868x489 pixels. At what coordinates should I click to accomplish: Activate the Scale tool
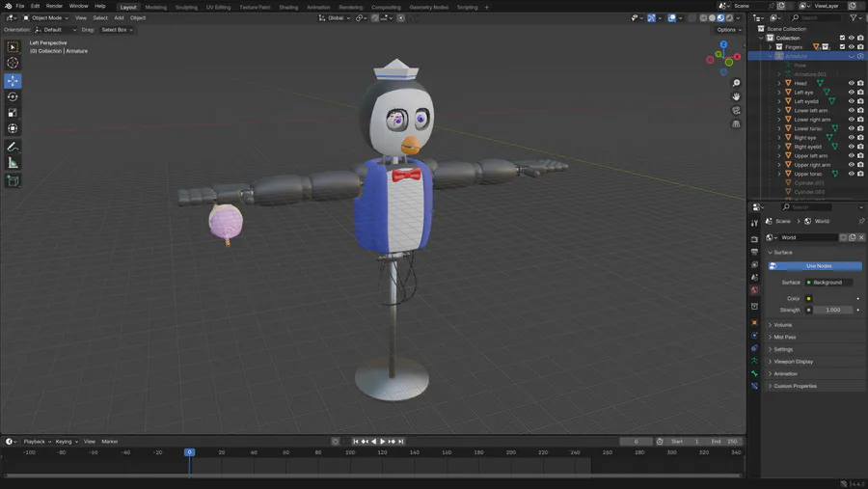tap(13, 113)
